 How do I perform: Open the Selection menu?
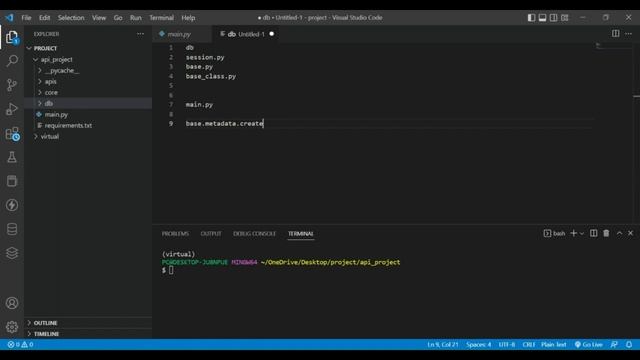pyautogui.click(x=71, y=18)
